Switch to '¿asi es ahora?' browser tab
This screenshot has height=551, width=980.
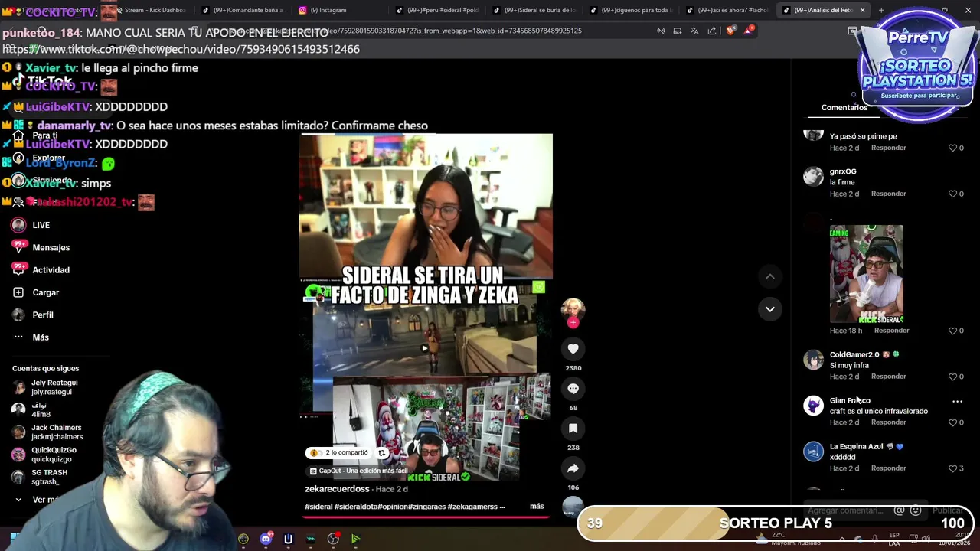click(x=726, y=10)
